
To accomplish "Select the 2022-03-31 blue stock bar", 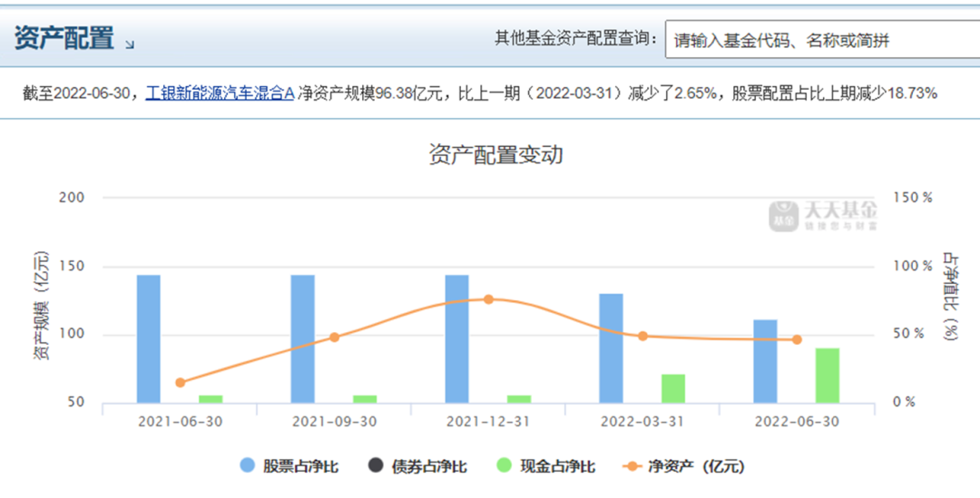I will (x=612, y=348).
